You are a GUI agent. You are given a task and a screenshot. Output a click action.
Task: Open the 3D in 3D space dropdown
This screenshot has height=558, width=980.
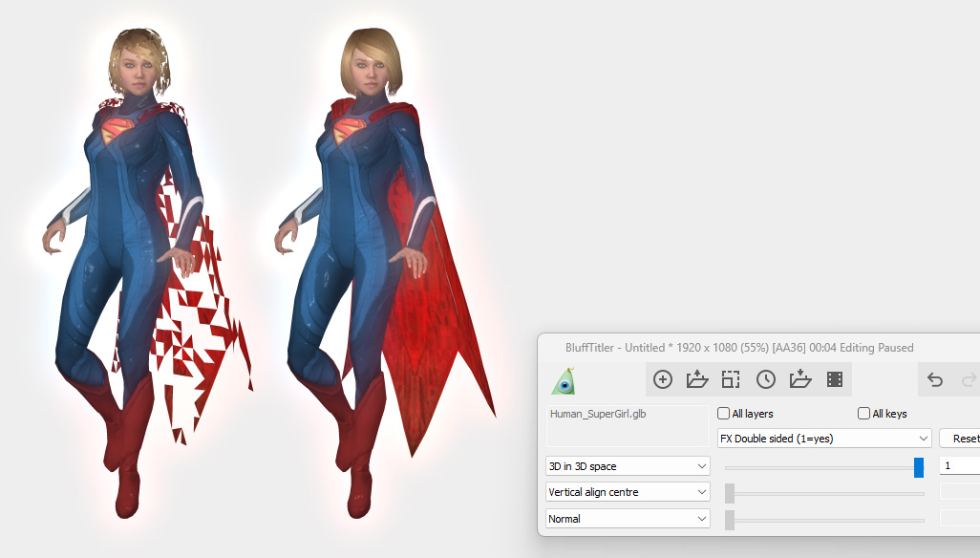(x=628, y=466)
